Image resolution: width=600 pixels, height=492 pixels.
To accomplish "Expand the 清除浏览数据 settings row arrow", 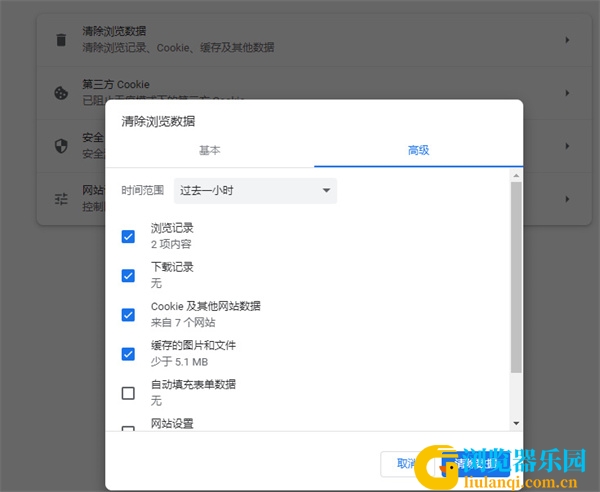I will tap(567, 40).
